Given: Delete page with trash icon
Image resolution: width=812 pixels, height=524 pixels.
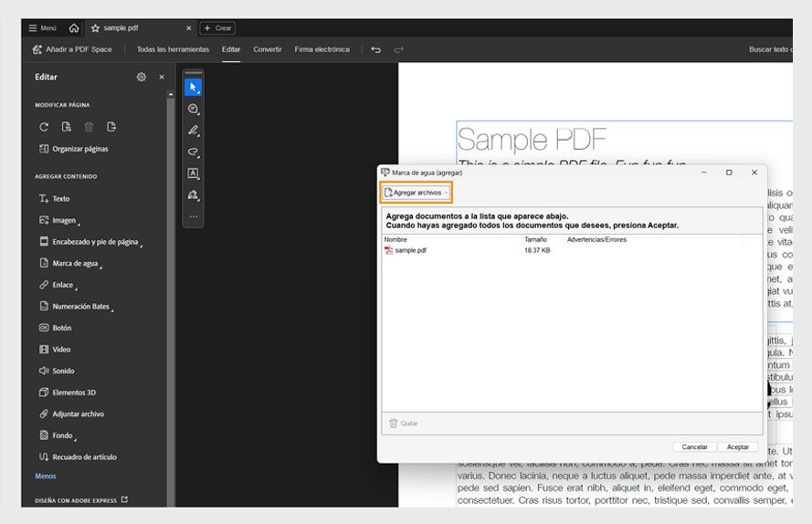Looking at the screenshot, I should 90,127.
